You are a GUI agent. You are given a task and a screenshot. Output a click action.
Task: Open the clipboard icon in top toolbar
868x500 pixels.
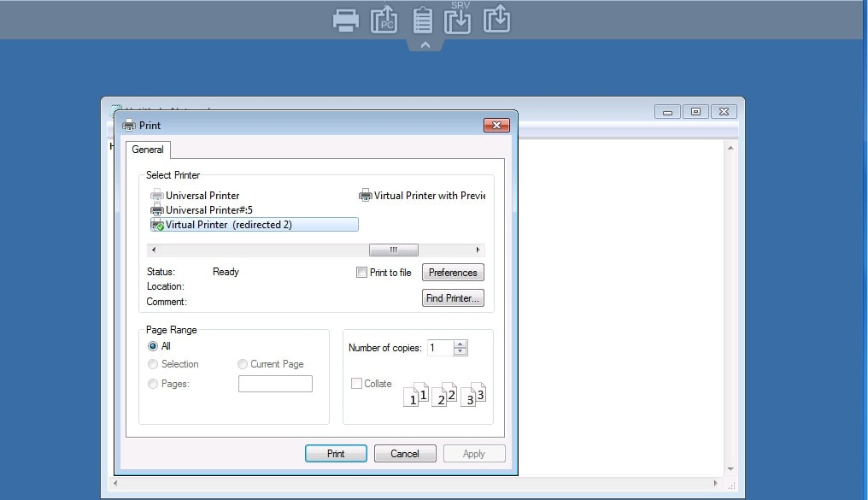click(x=422, y=20)
